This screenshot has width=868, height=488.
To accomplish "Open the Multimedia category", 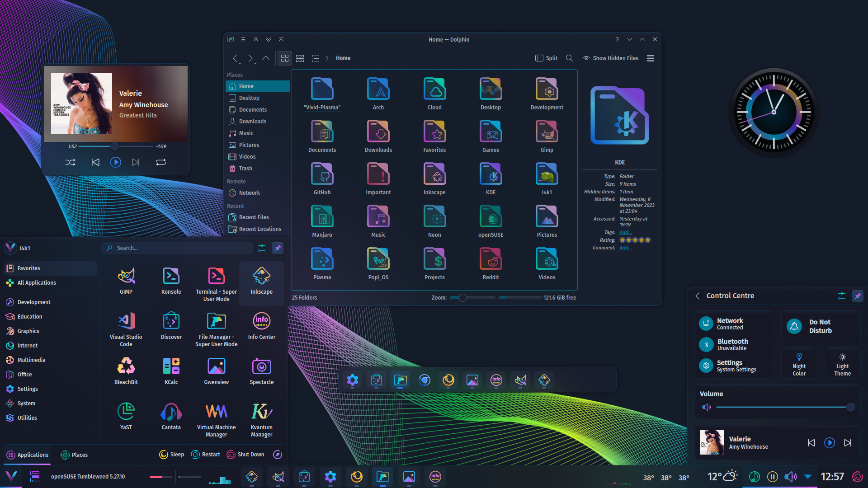I will [51, 360].
